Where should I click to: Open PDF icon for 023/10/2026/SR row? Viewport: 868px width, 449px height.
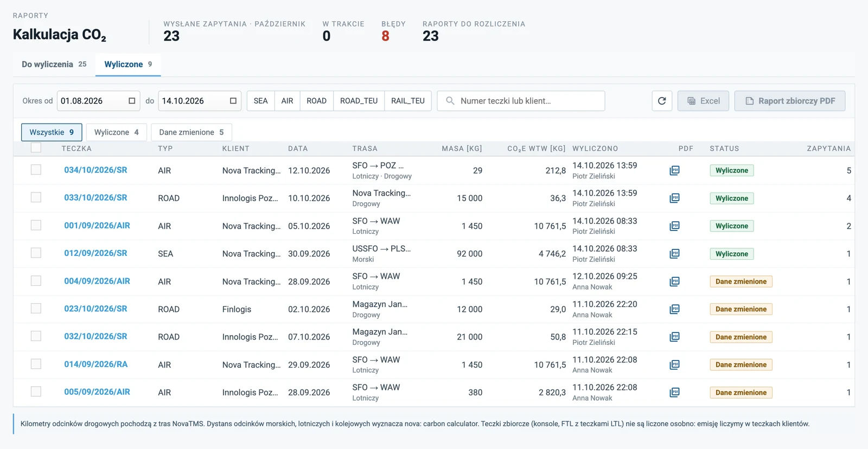(674, 309)
